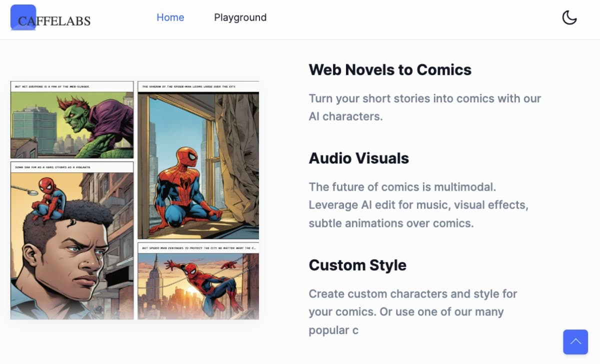Click the blue square logo icon
Image resolution: width=600 pixels, height=364 pixels.
pos(23,17)
